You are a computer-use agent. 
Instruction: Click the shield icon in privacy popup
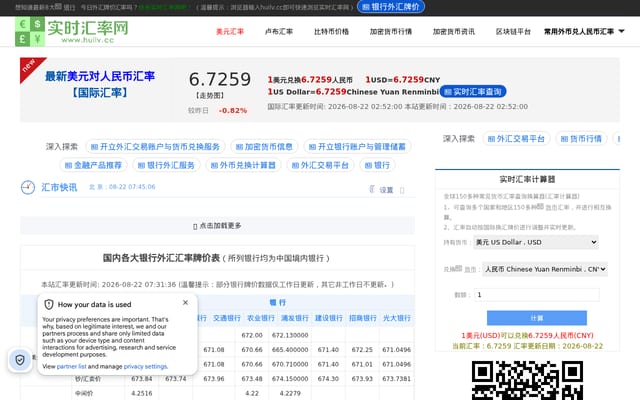[x=49, y=304]
